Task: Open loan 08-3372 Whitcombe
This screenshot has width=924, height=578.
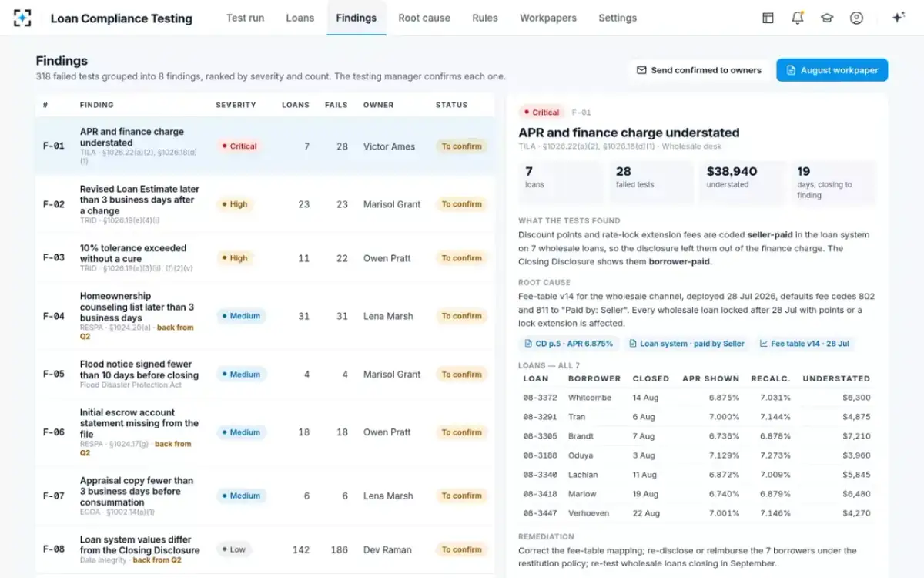Action: point(697,398)
